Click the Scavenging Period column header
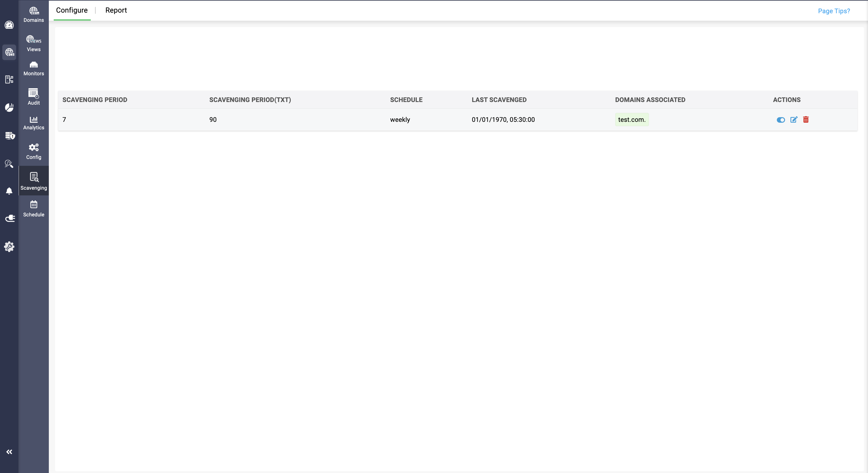The image size is (868, 473). (x=95, y=100)
